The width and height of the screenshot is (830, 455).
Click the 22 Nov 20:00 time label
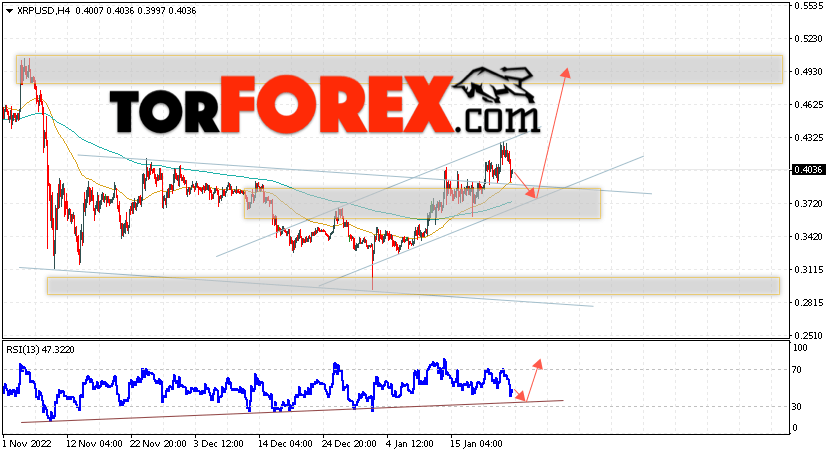pos(158,443)
